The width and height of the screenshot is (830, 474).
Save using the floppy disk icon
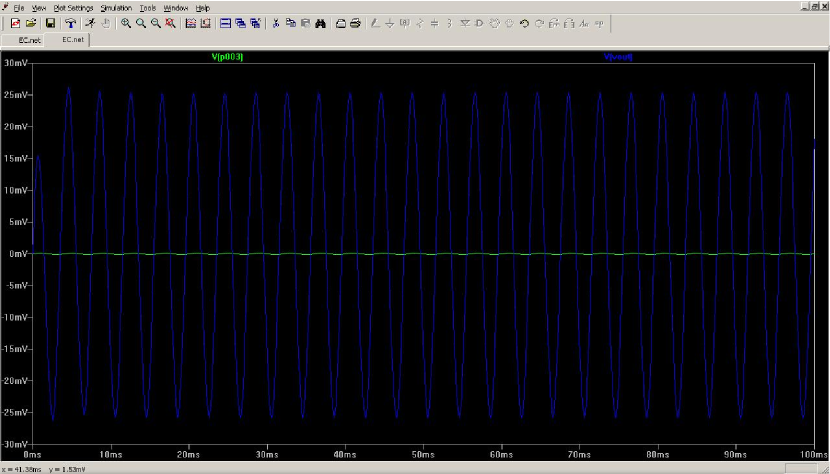[x=50, y=22]
